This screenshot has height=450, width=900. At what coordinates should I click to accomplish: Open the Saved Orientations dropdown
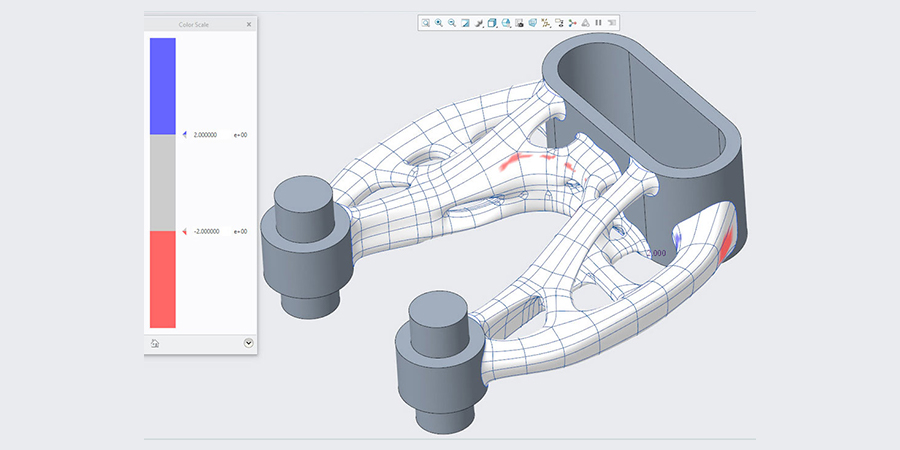506,22
